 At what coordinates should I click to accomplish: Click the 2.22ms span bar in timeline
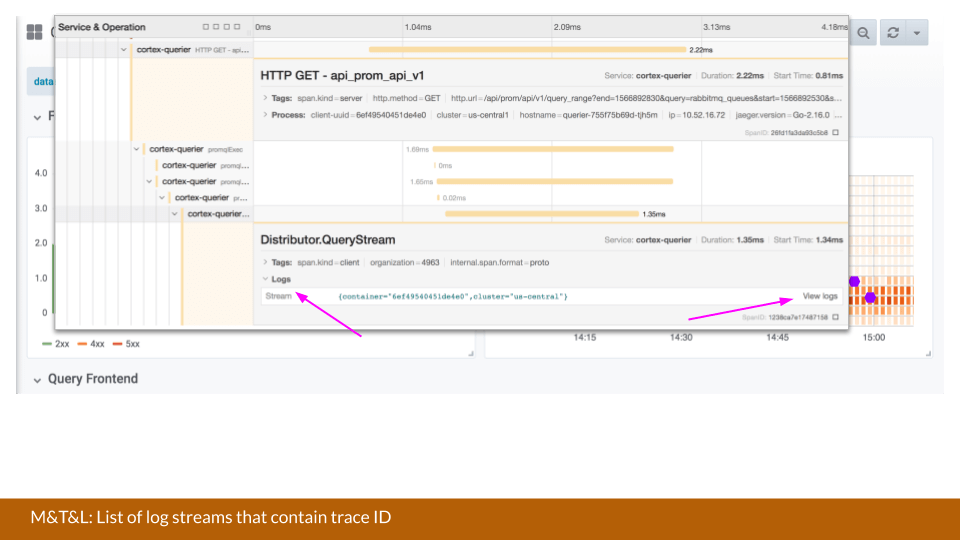tap(527, 50)
